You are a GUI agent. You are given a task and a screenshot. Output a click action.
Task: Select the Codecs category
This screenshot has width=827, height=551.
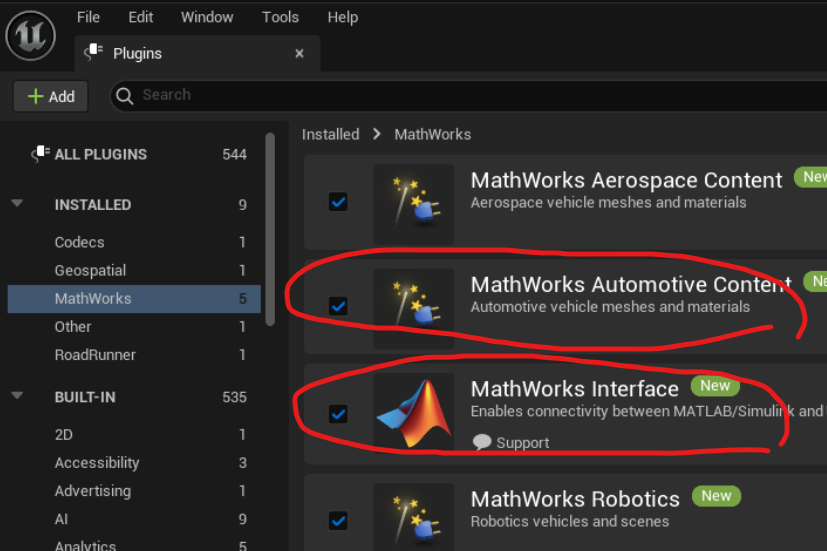tap(134, 242)
